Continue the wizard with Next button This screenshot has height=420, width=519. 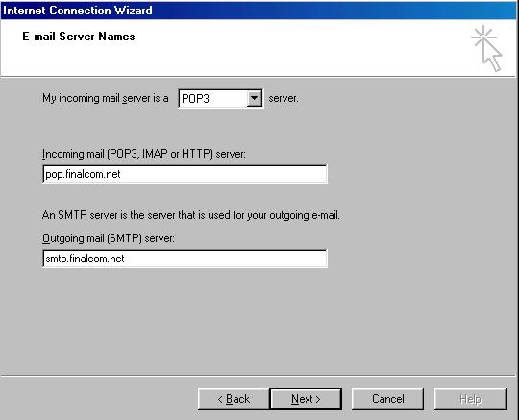306,399
